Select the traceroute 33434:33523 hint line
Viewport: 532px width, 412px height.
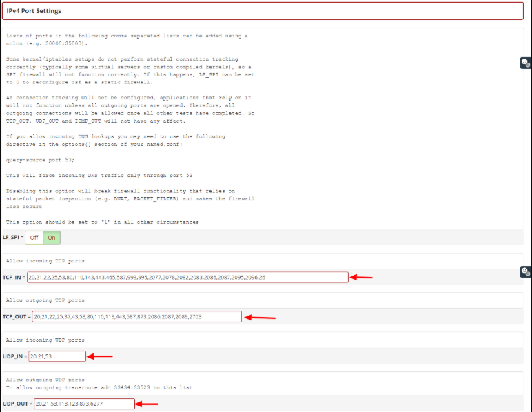coord(99,388)
